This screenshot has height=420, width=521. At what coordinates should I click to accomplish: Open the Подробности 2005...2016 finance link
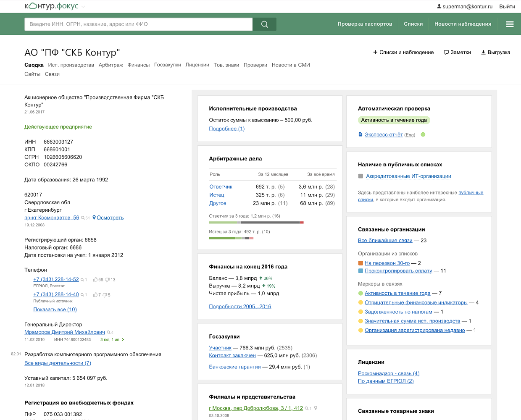(240, 307)
